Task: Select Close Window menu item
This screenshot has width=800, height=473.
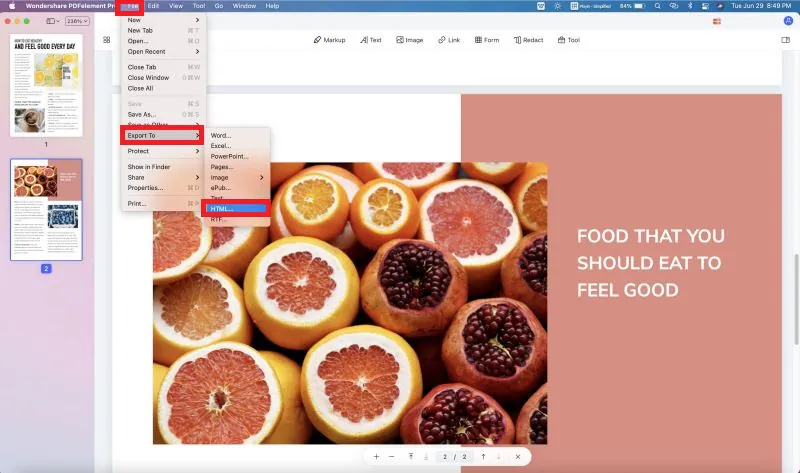Action: click(163, 78)
